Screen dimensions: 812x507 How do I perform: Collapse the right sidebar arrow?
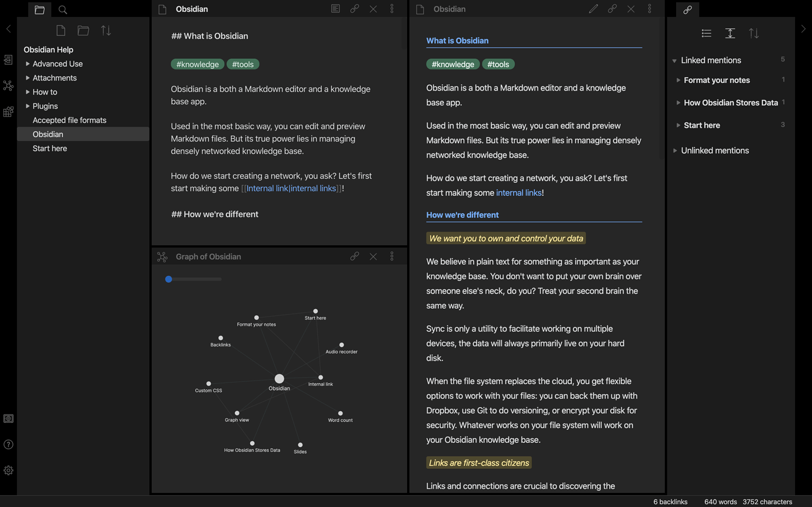[x=803, y=29]
